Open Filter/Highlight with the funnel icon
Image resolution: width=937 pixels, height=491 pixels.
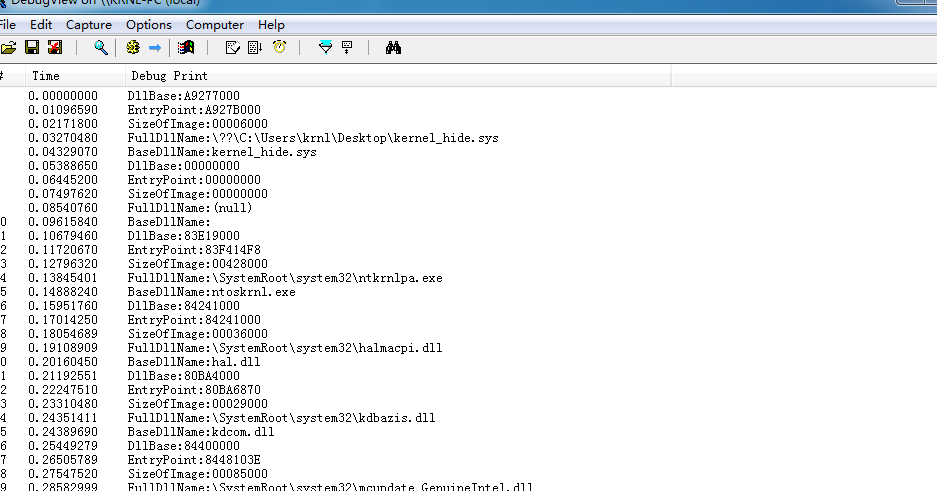[x=325, y=48]
